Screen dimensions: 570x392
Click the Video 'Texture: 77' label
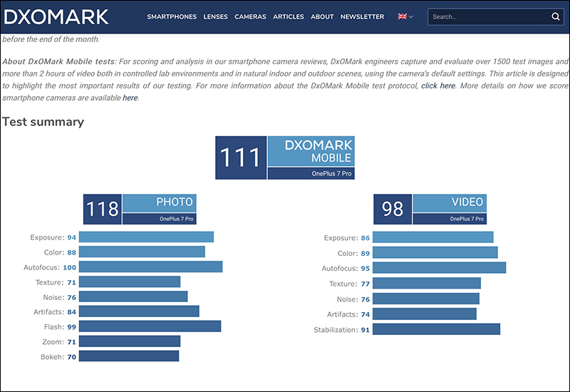pyautogui.click(x=349, y=284)
